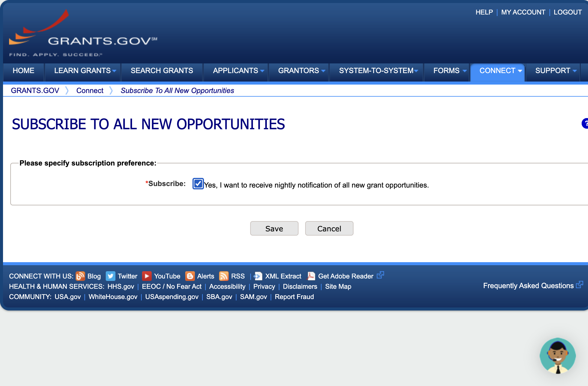Open the HHS.gov footer link
The width and height of the screenshot is (588, 386).
[x=121, y=286]
